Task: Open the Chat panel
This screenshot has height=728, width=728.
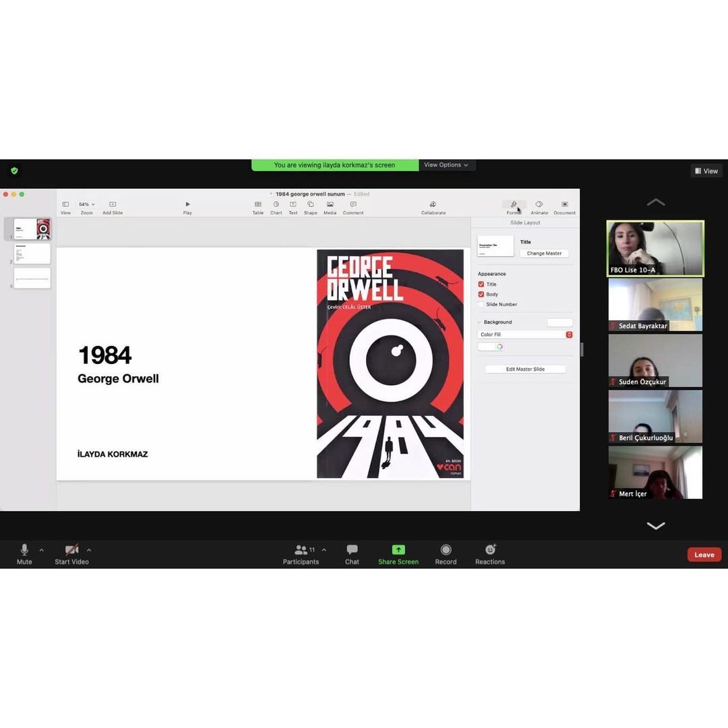Action: [x=352, y=554]
